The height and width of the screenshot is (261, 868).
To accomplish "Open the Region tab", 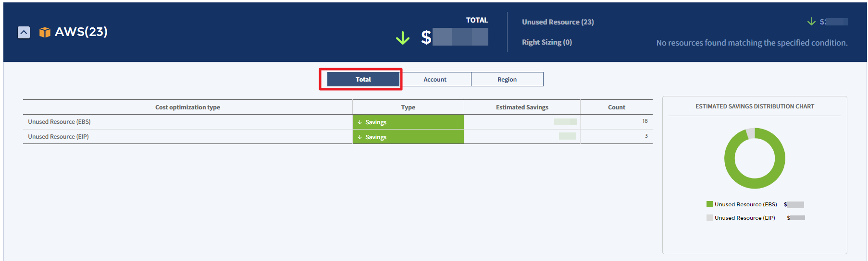I will coord(507,79).
